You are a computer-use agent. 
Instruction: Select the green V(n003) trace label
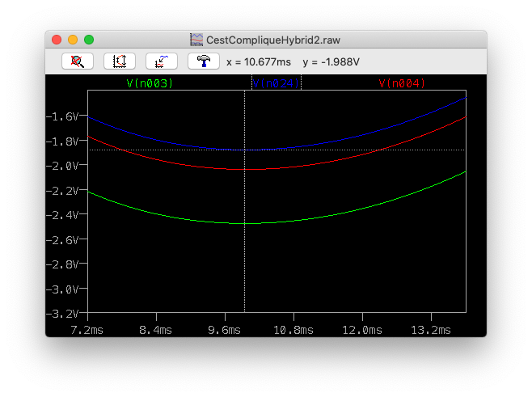150,83
